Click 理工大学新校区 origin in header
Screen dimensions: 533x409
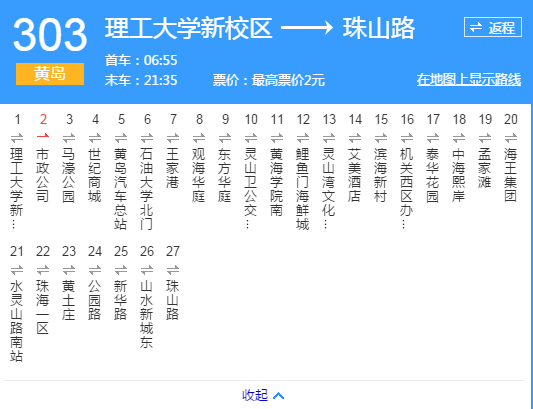point(189,28)
